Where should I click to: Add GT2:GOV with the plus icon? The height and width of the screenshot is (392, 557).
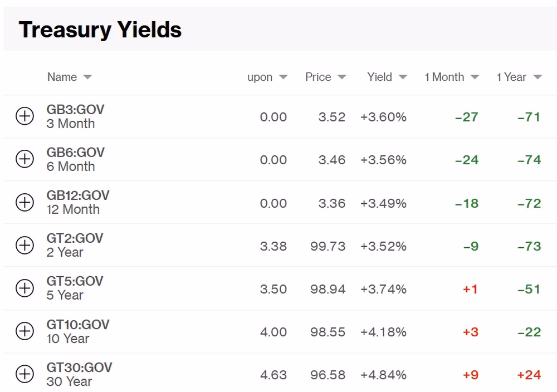25,246
